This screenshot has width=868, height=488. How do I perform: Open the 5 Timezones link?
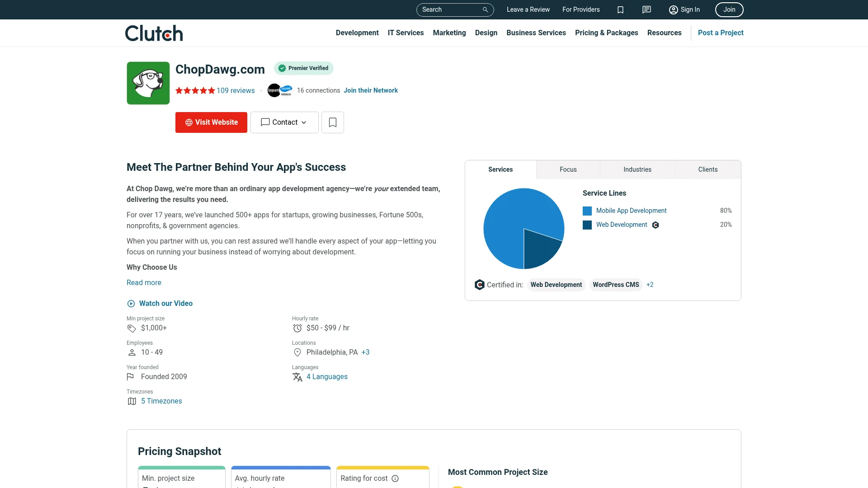161,401
